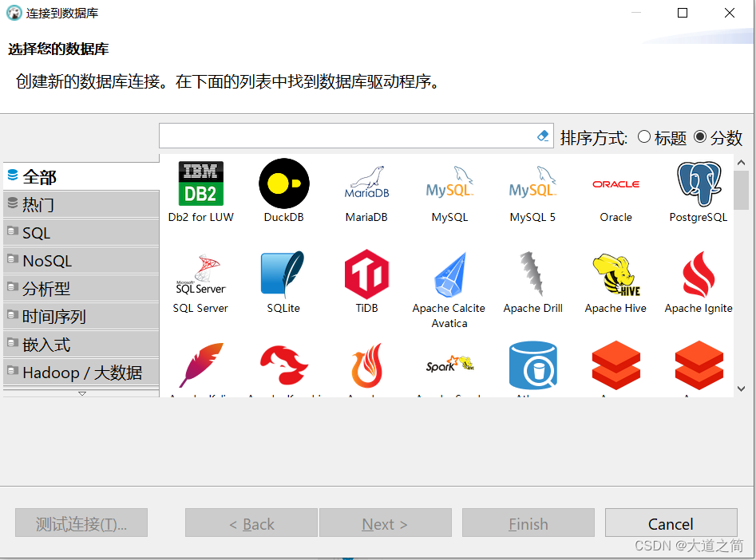
Task: Clear the search field with eraser icon
Action: [543, 136]
